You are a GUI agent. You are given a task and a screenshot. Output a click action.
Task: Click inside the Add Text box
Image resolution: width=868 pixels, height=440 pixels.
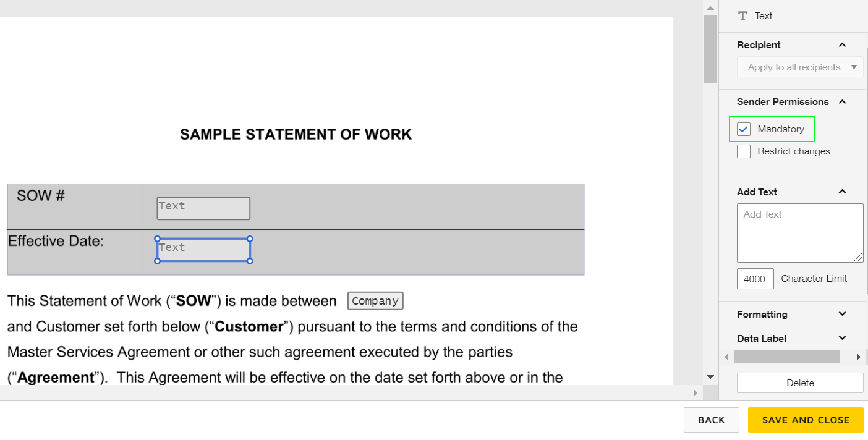tap(800, 233)
